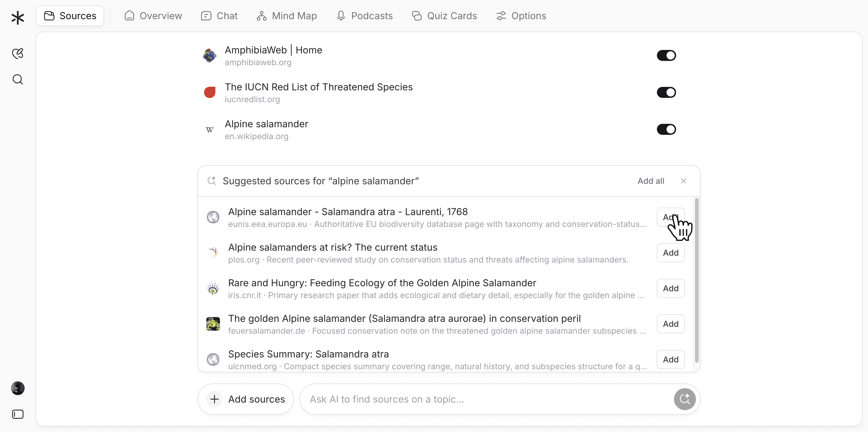Click the Overview tab icon
868x432 pixels.
tap(129, 16)
